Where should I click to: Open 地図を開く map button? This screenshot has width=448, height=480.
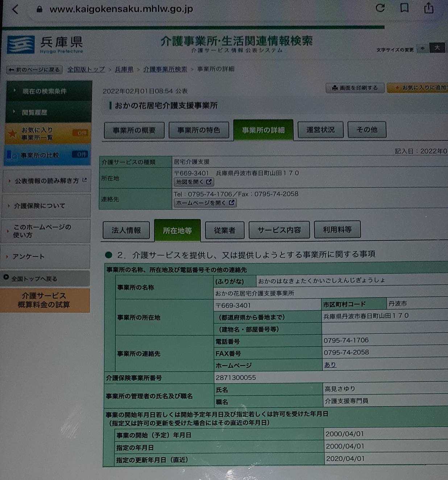click(x=194, y=182)
